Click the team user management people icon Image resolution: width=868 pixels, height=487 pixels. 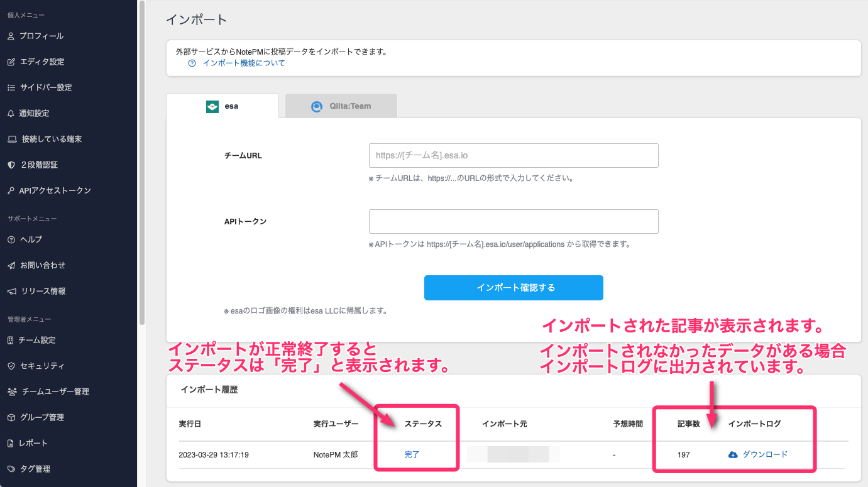pos(12,392)
